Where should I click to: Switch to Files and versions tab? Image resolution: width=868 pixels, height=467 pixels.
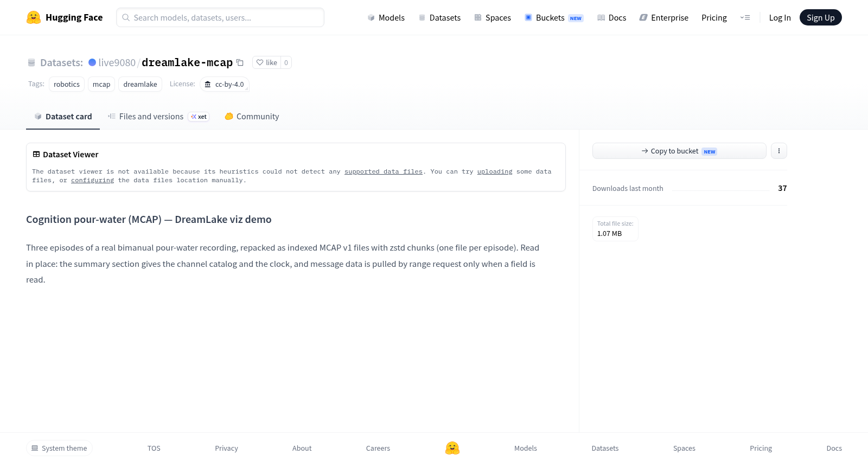pos(158,116)
